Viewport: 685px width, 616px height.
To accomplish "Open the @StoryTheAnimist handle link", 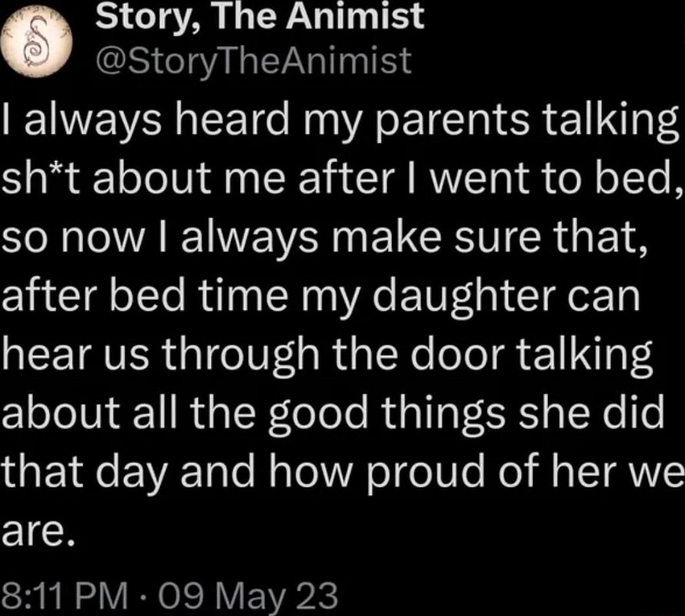I will tap(253, 61).
